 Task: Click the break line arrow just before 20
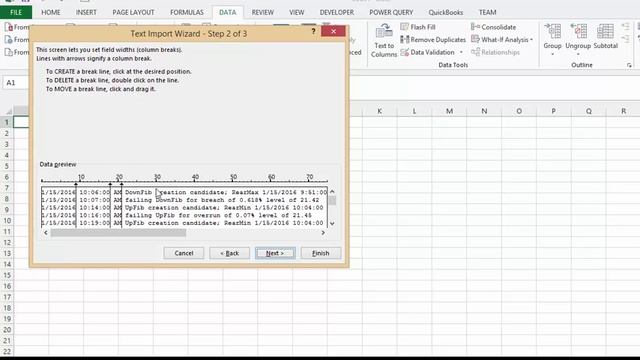click(x=110, y=185)
